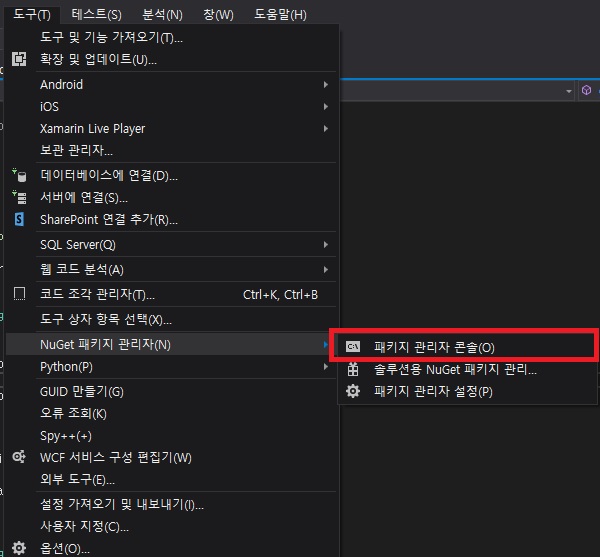Image resolution: width=600 pixels, height=557 pixels.
Task: Open WCF 서비스 구성 편집기(W)
Action: click(x=116, y=457)
